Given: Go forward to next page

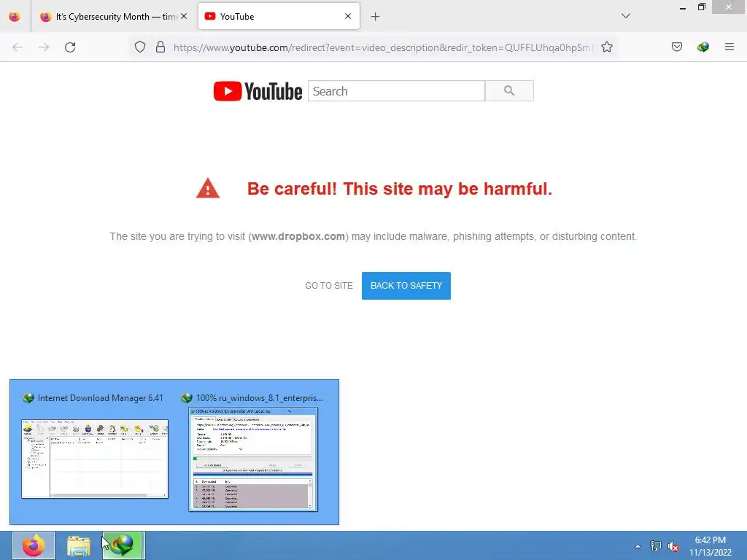Looking at the screenshot, I should (44, 47).
